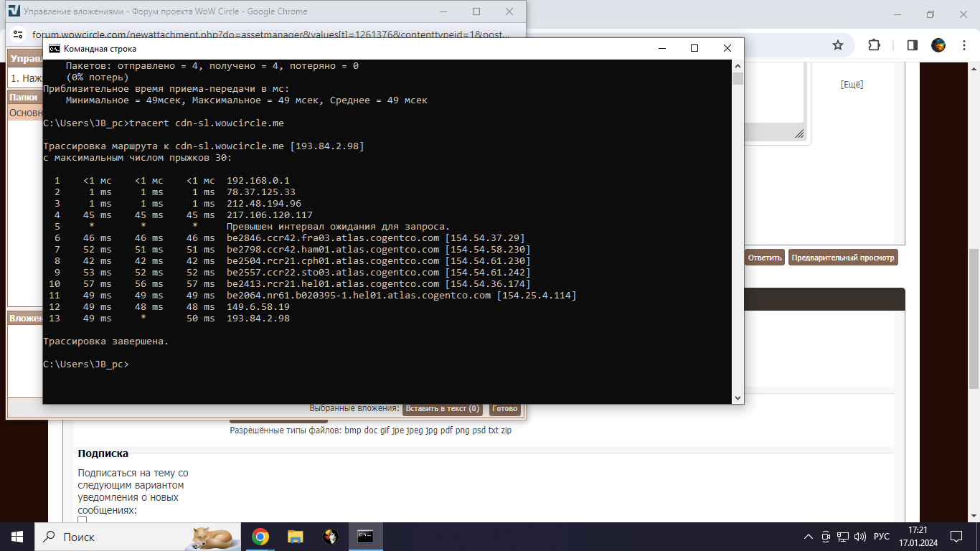Open the '[Ещё]' link
Screen dimensions: 980x551
coord(852,85)
